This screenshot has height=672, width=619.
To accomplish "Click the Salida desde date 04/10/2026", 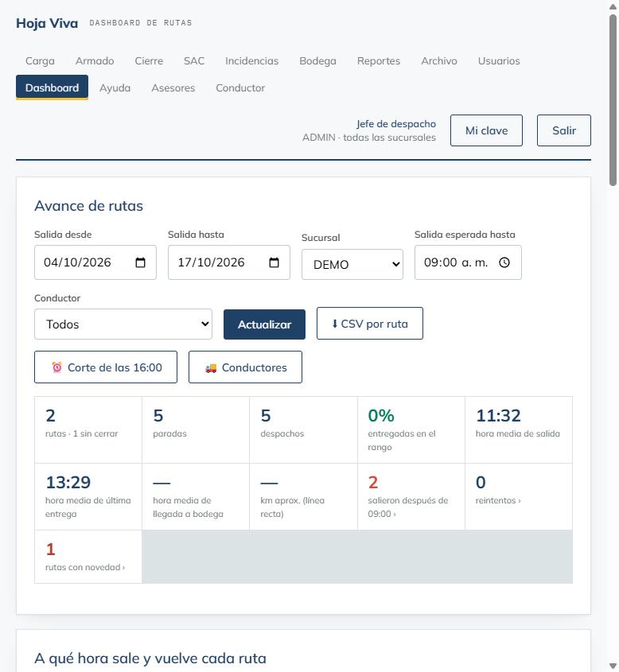I will click(77, 262).
